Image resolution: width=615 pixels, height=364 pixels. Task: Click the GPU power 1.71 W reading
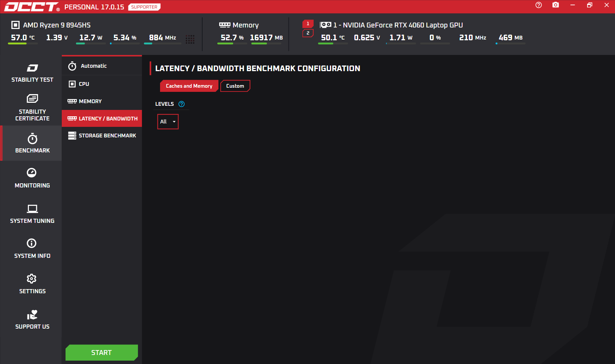[x=401, y=38]
